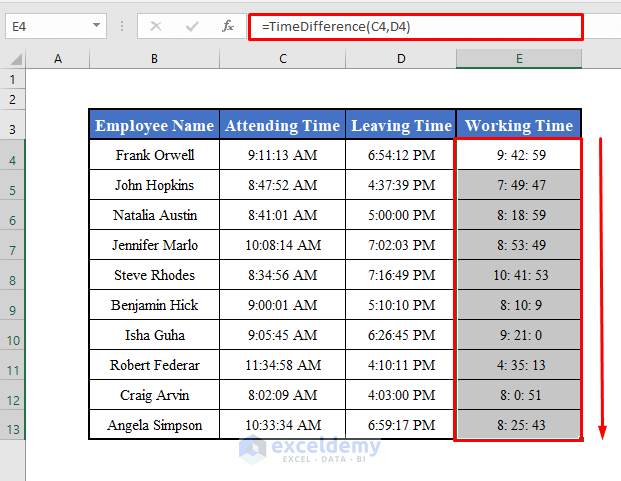Select the cell containing Angela Simpson

click(x=154, y=425)
